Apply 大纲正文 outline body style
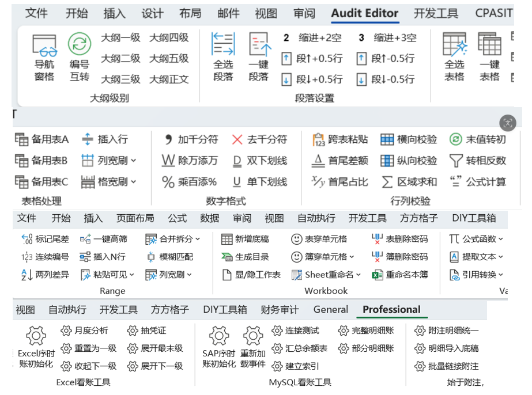The width and height of the screenshot is (532, 395). (x=169, y=79)
